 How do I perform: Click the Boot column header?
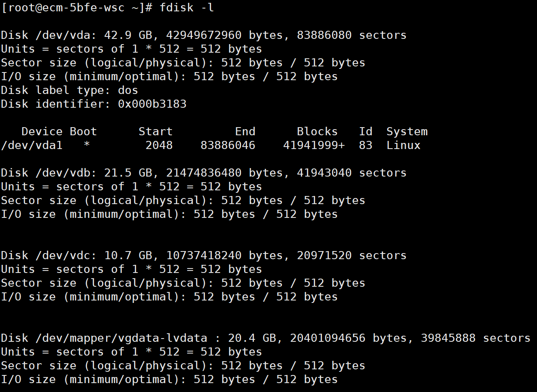[83, 132]
